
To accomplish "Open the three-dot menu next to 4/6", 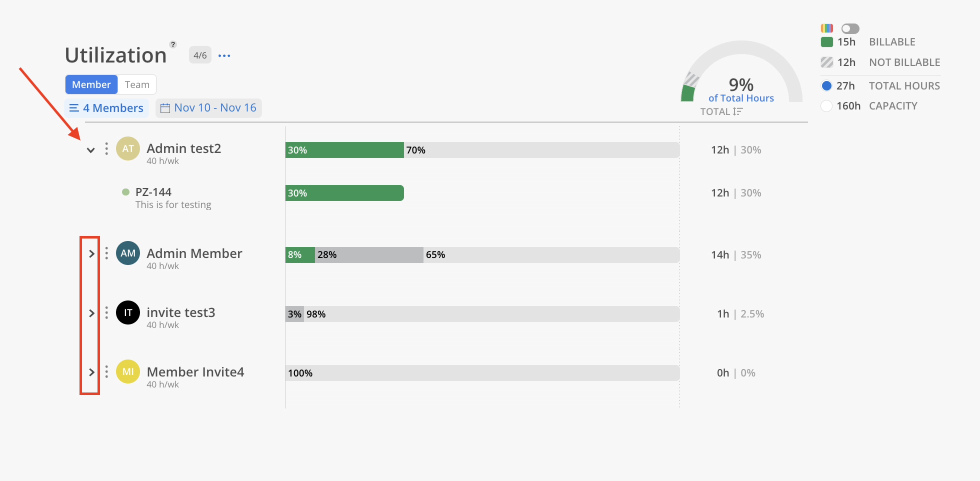I will pyautogui.click(x=224, y=55).
